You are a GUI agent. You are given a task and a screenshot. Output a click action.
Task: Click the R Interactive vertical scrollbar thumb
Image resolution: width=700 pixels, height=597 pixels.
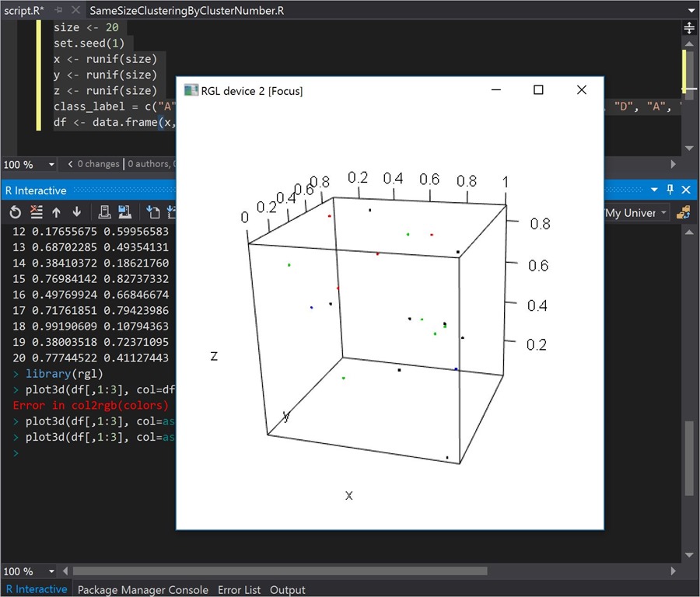click(x=688, y=457)
